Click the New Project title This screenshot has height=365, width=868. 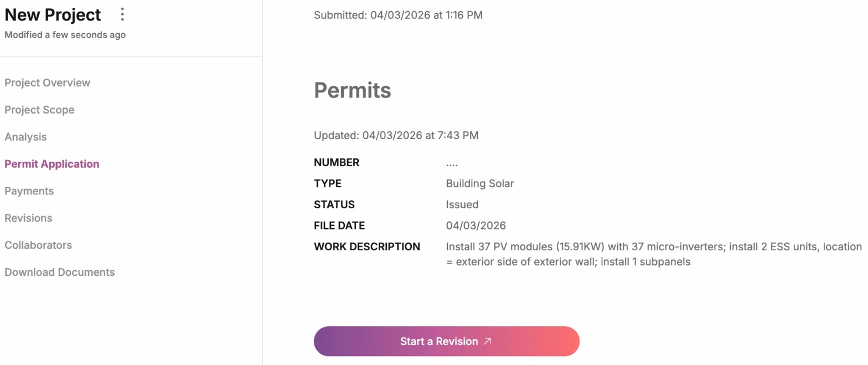point(53,15)
